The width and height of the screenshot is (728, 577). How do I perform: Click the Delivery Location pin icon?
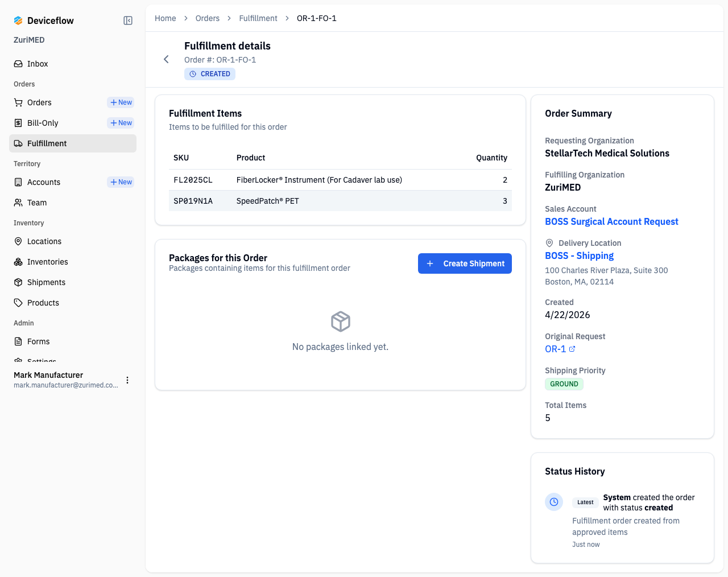coord(549,243)
